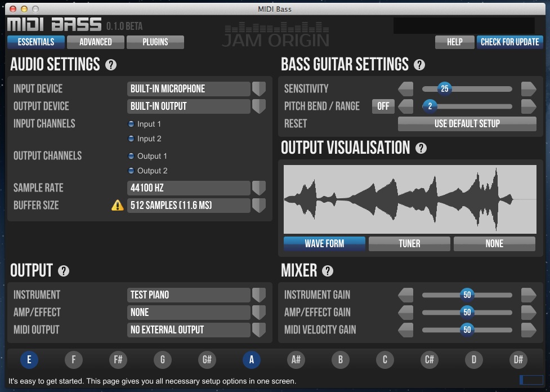This screenshot has height=392, width=550.
Task: Toggle Input 1 channel
Action: [131, 124]
